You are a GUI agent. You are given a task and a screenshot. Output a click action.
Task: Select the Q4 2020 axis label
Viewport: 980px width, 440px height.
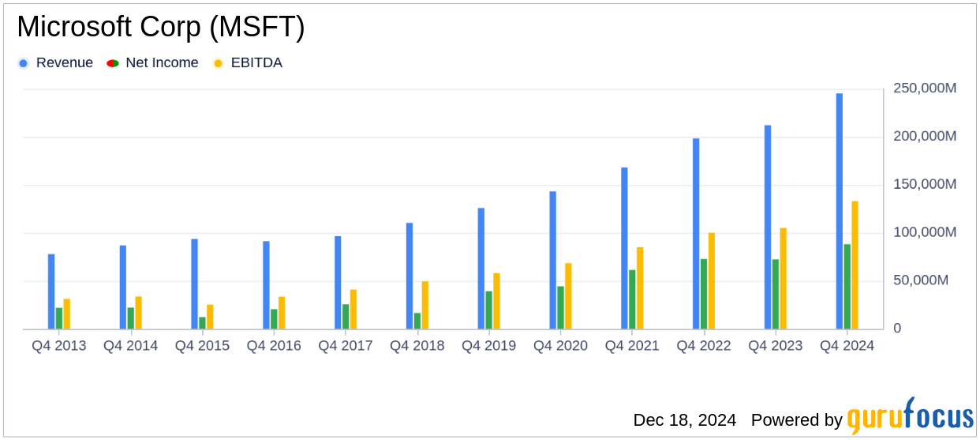[x=561, y=346]
